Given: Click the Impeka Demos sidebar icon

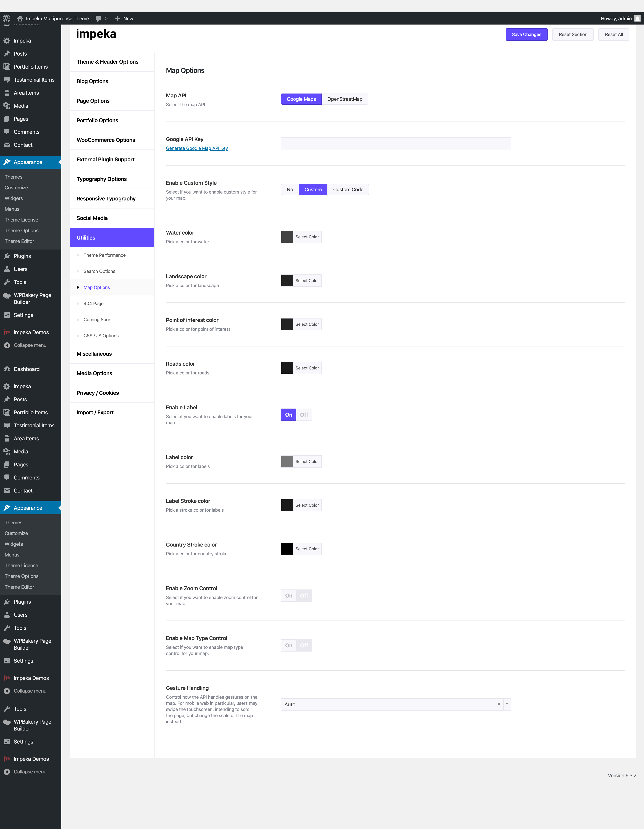Looking at the screenshot, I should click(7, 332).
